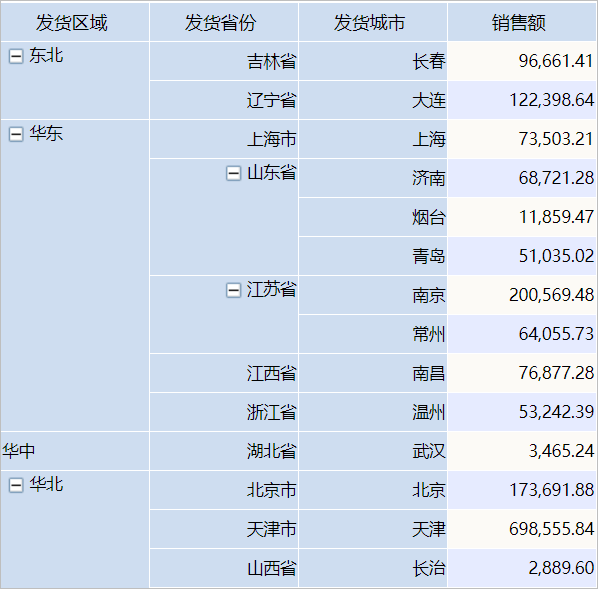Select the 华中 region cell
The width and height of the screenshot is (598, 589).
tap(75, 451)
